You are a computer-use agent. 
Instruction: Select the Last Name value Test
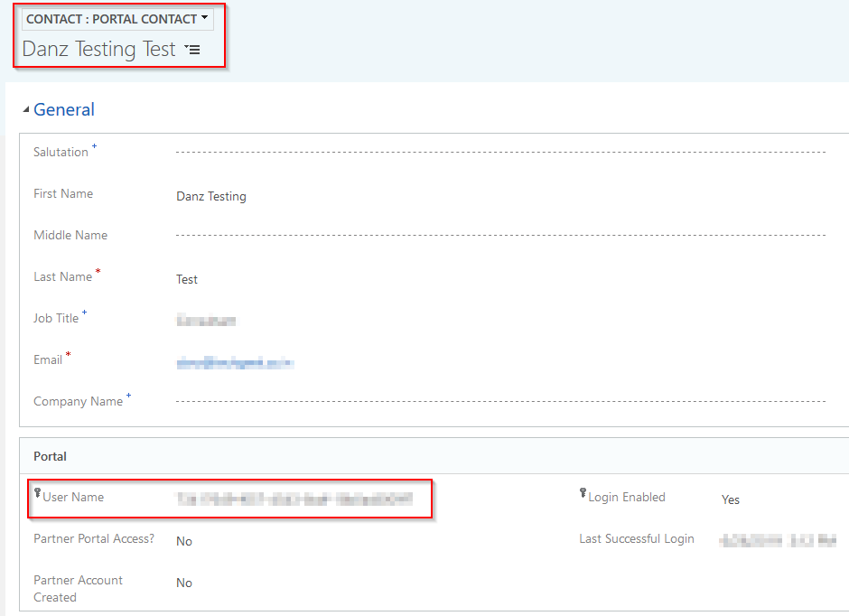(187, 279)
